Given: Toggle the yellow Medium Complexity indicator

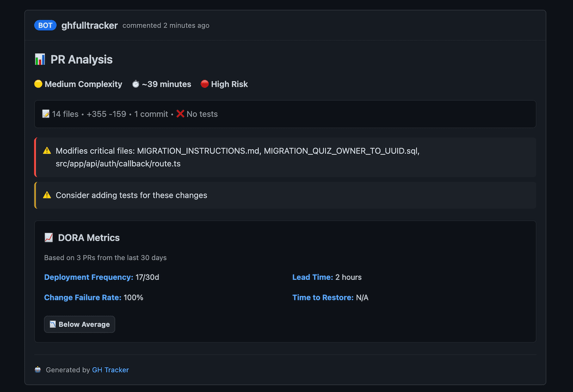Looking at the screenshot, I should [x=38, y=84].
